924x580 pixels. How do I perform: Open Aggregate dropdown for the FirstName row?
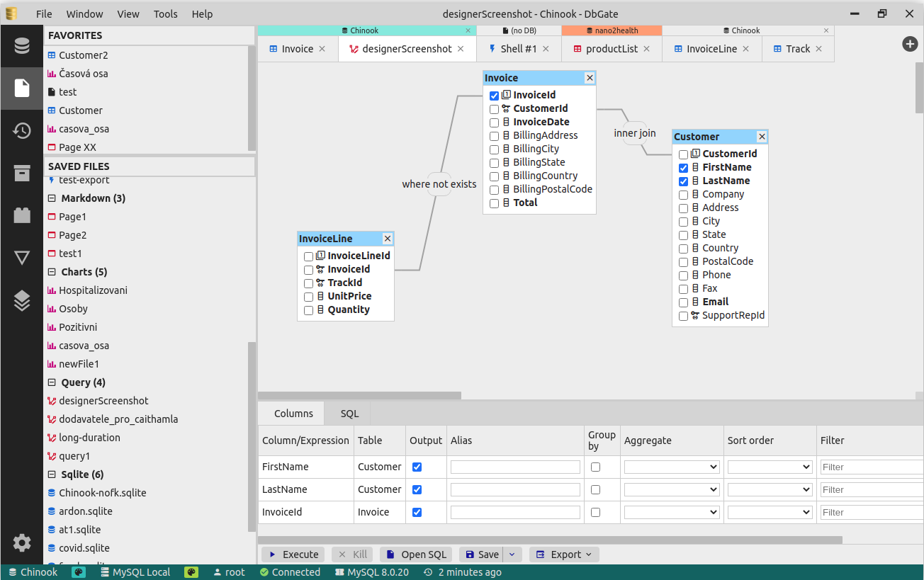click(671, 467)
